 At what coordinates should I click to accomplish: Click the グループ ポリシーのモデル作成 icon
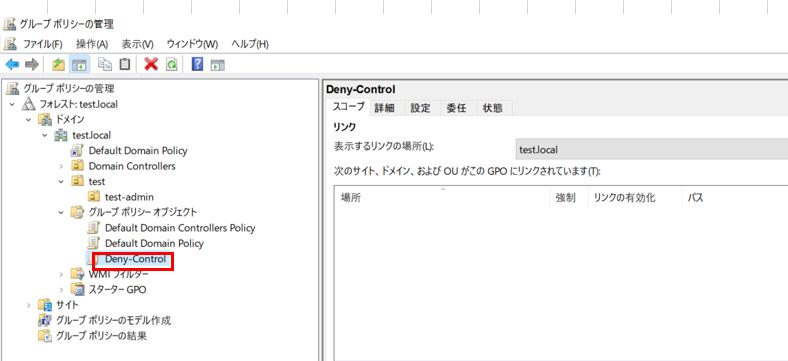pyautogui.click(x=45, y=320)
